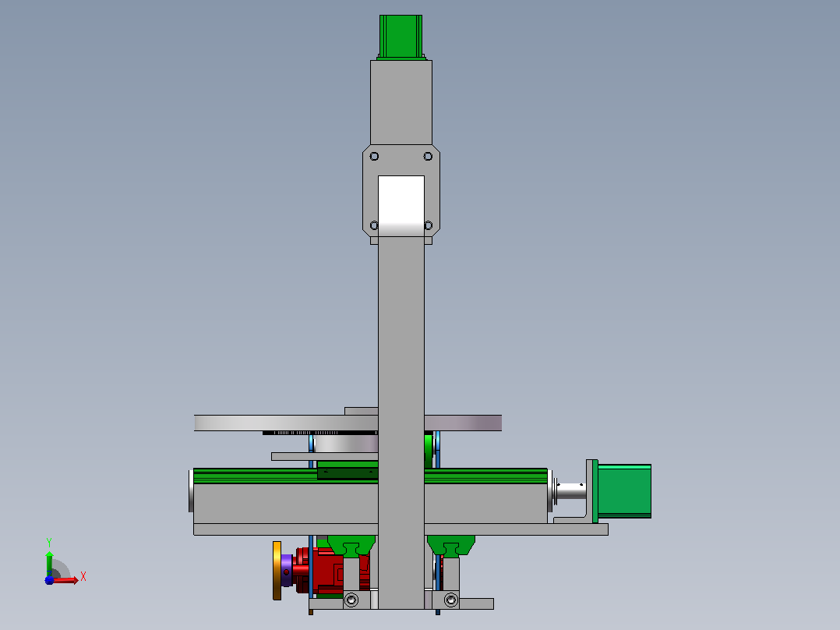Select the wide gray top plate left of column

pyautogui.click(x=286, y=423)
